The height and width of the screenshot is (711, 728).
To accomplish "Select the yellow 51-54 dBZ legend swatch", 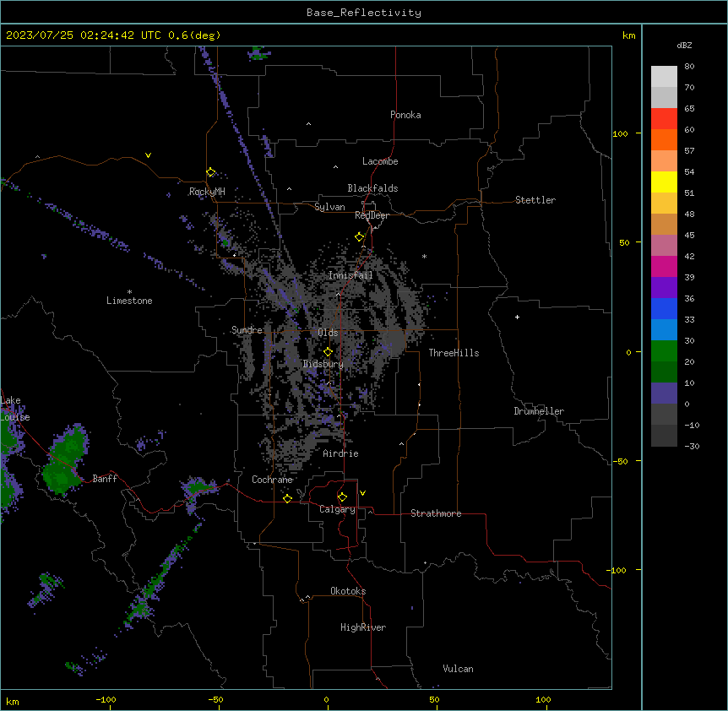I will point(664,182).
